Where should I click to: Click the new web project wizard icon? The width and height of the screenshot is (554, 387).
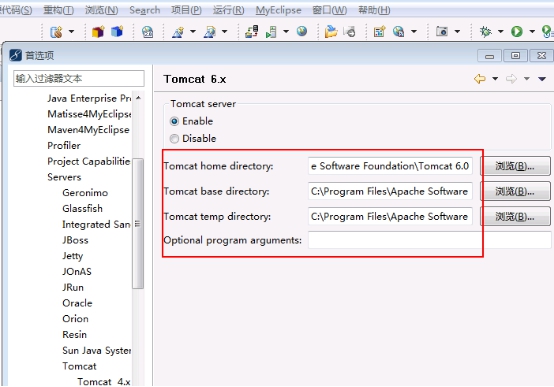click(x=178, y=32)
